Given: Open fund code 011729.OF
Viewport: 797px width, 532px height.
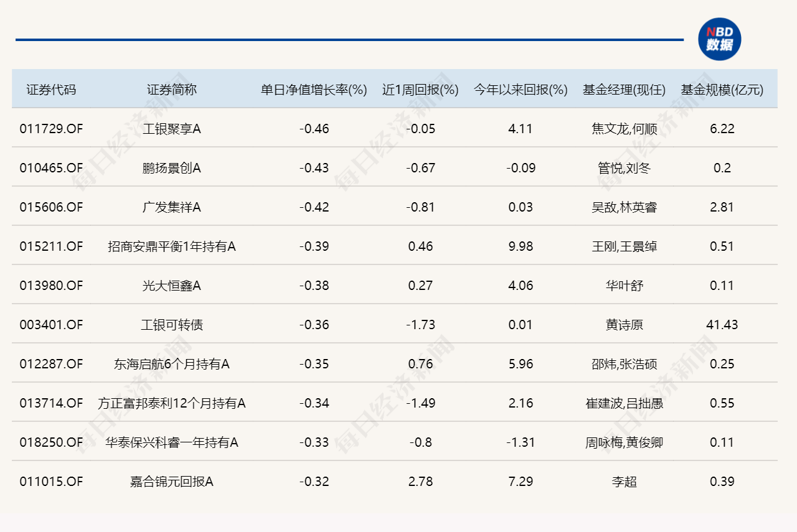Looking at the screenshot, I should click(51, 129).
